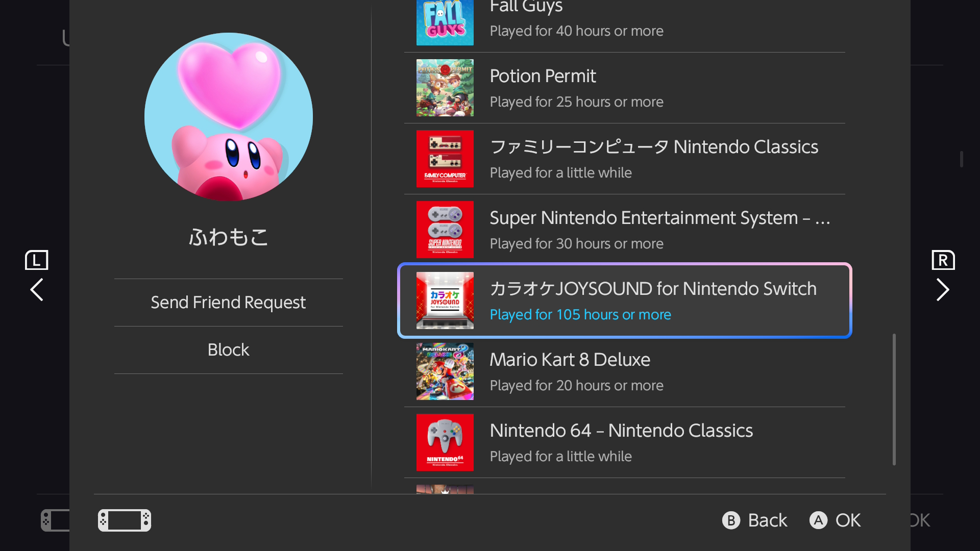Go to next user with right chevron

942,290
